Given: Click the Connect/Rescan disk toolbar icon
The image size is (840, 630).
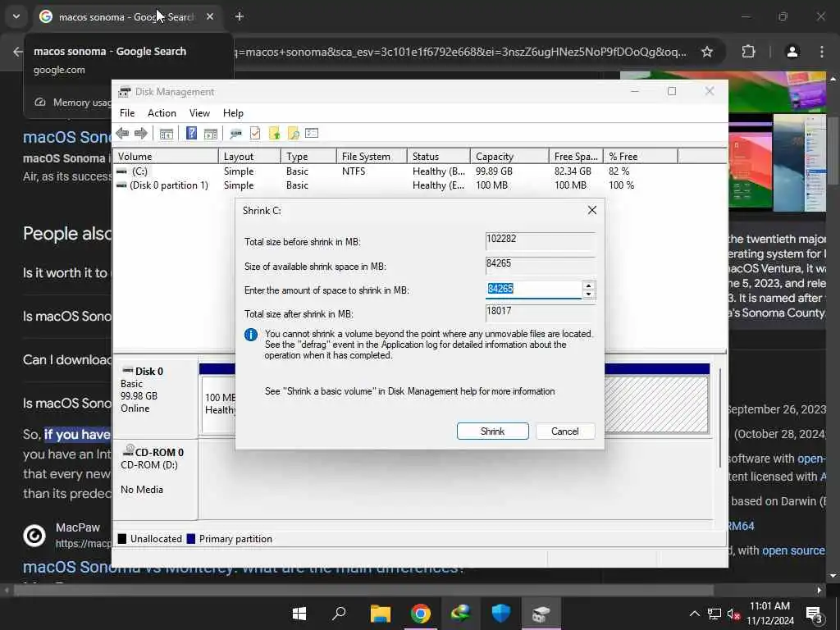Looking at the screenshot, I should (x=235, y=134).
